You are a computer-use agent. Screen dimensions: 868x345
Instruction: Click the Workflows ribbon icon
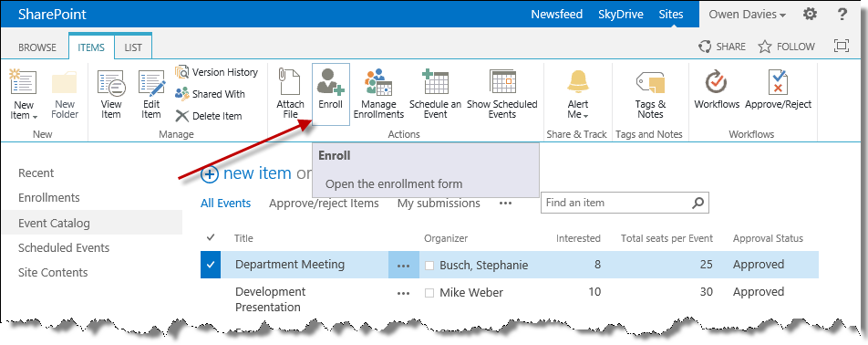click(x=717, y=82)
